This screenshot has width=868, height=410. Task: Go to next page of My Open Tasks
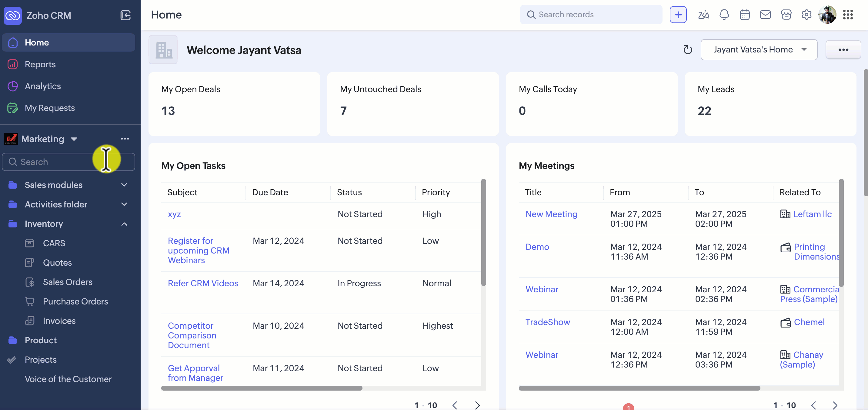click(477, 405)
